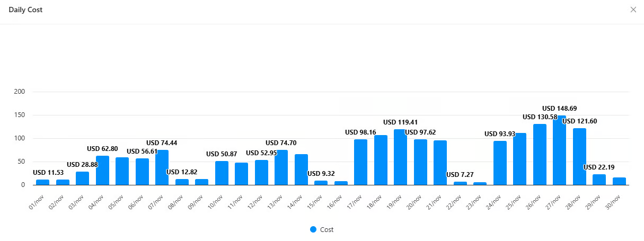Image resolution: width=644 pixels, height=241 pixels.
Task: Select the 04/nov cost bar
Action: (102, 171)
